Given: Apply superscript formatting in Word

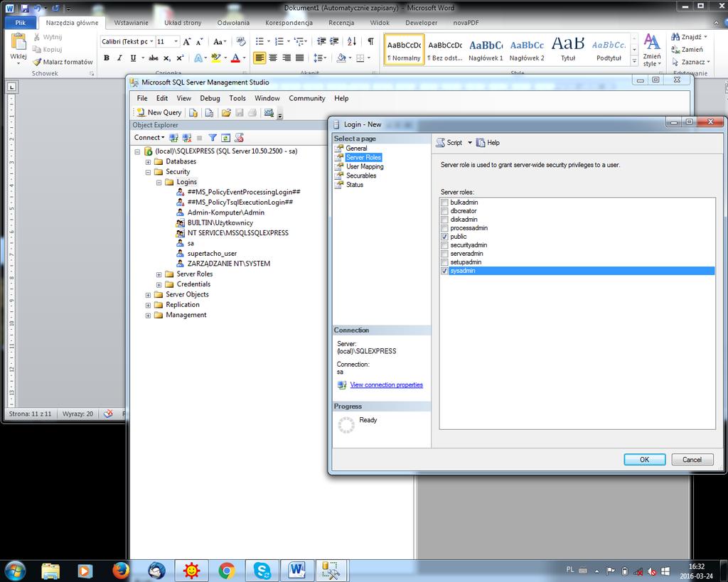Looking at the screenshot, I should tap(180, 58).
